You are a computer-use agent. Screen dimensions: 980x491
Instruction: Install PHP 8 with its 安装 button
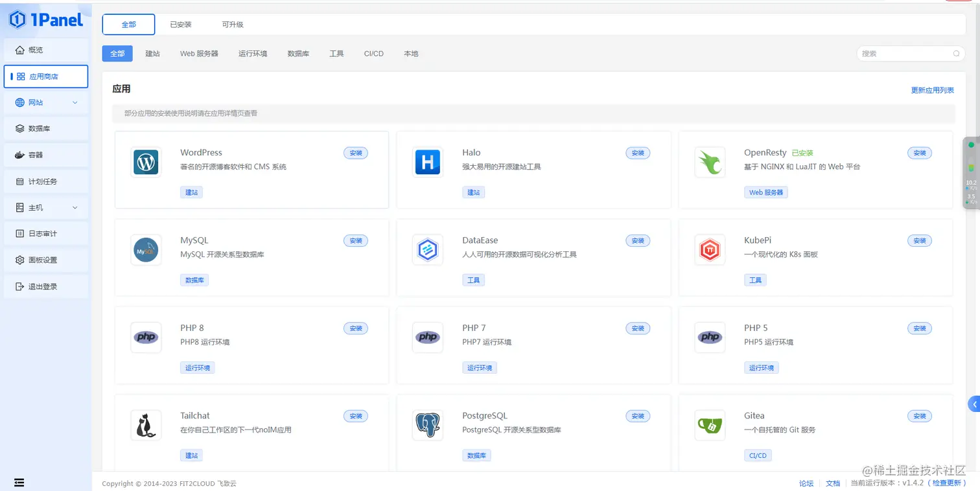356,328
